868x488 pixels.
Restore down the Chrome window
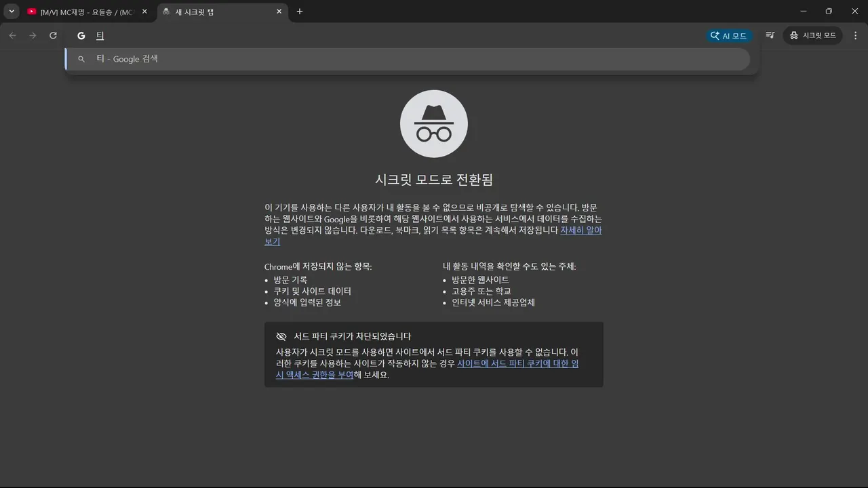click(829, 12)
